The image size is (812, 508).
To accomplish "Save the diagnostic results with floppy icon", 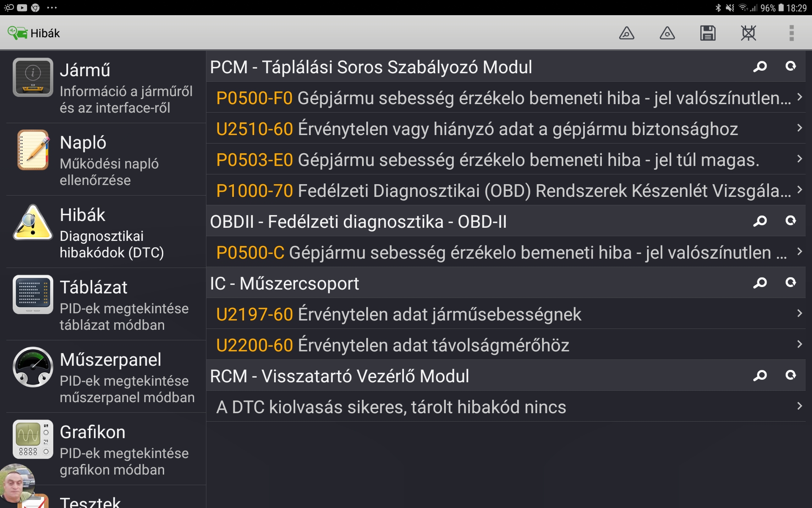I will [708, 33].
